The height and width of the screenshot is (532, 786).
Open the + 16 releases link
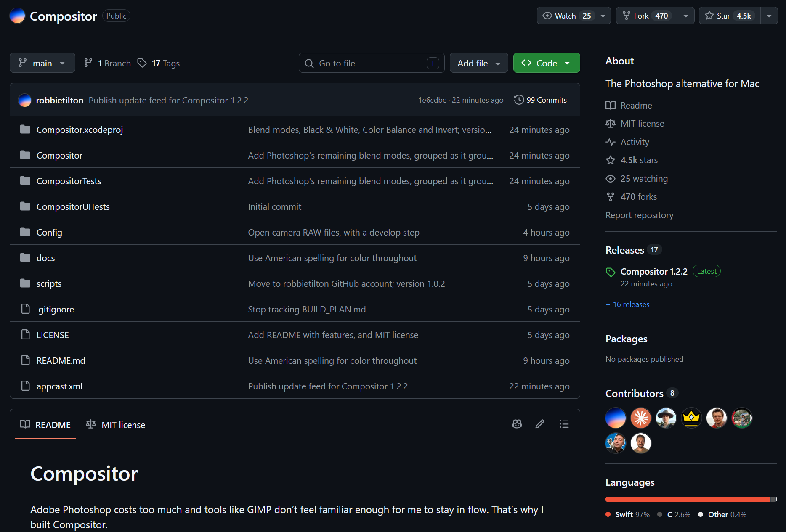pos(627,304)
